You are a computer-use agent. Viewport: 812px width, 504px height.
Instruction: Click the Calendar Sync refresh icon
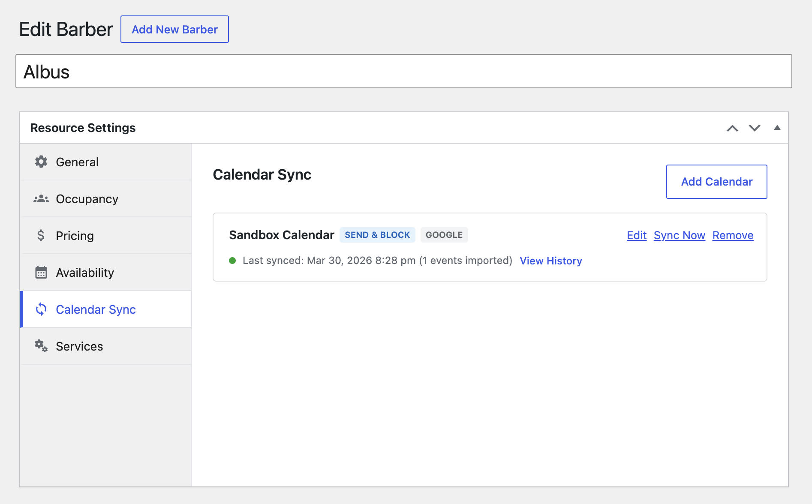tap(41, 309)
